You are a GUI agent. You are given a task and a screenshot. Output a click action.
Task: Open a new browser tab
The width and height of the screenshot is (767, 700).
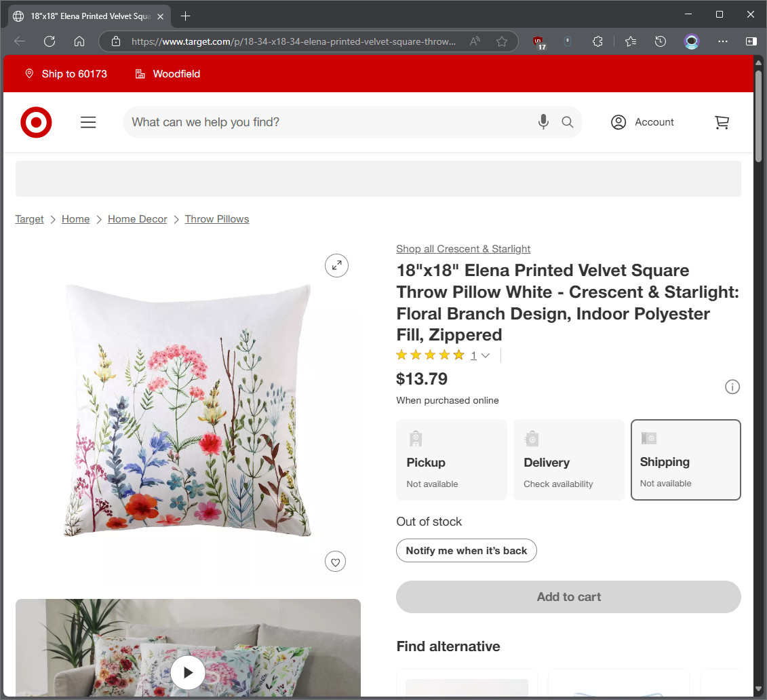[x=185, y=16]
